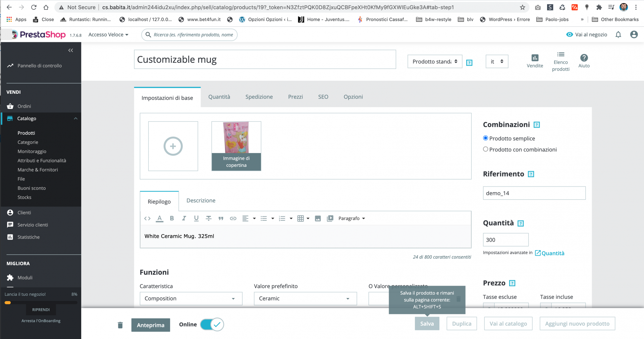Screen dimensions: 644x339
Task: Open the cover image thumbnail
Action: tap(236, 146)
